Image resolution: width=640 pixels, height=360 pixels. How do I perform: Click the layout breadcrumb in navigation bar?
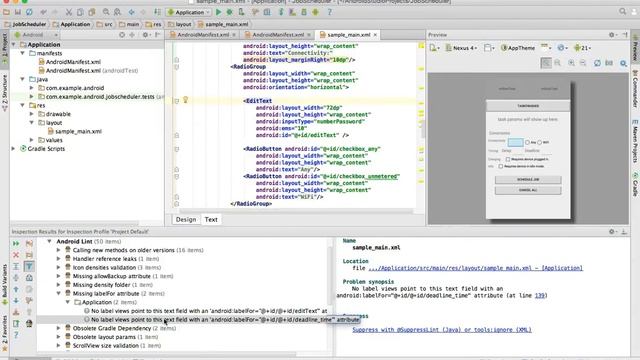[x=180, y=24]
